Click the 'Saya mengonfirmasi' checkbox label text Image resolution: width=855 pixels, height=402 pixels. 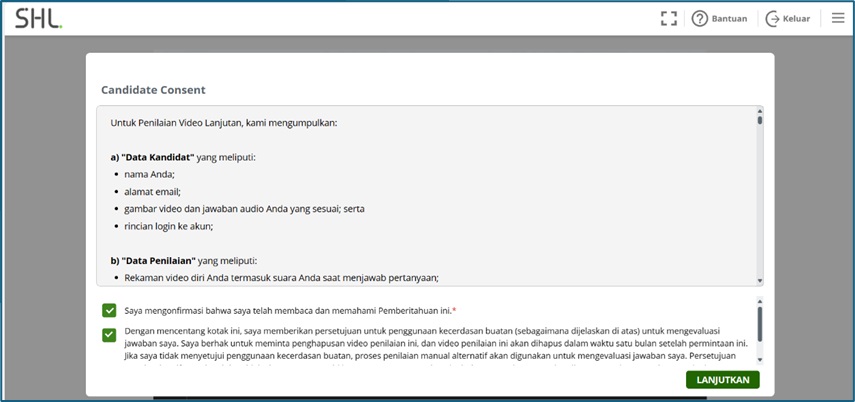pos(290,310)
